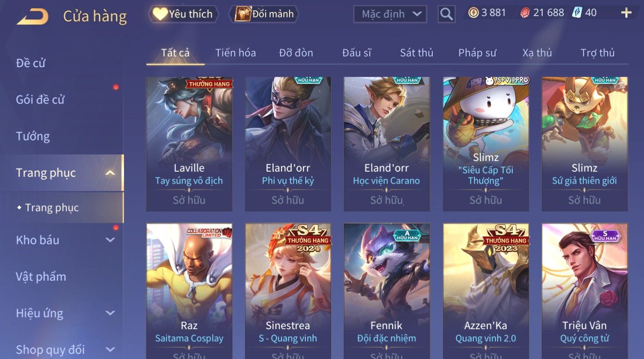Open Tướng in the sidebar
This screenshot has height=359, width=644.
point(33,136)
